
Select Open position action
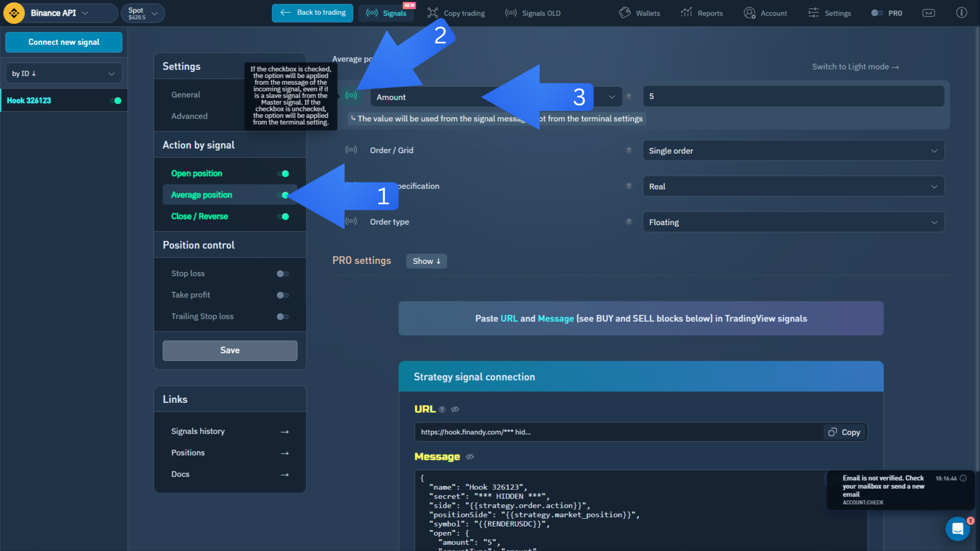click(197, 174)
